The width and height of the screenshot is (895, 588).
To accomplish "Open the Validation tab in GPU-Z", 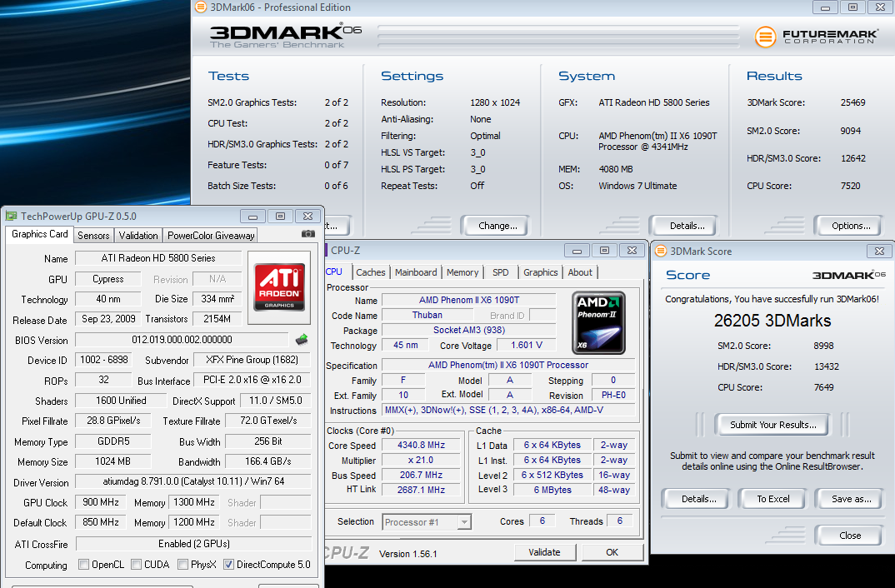I will click(138, 236).
